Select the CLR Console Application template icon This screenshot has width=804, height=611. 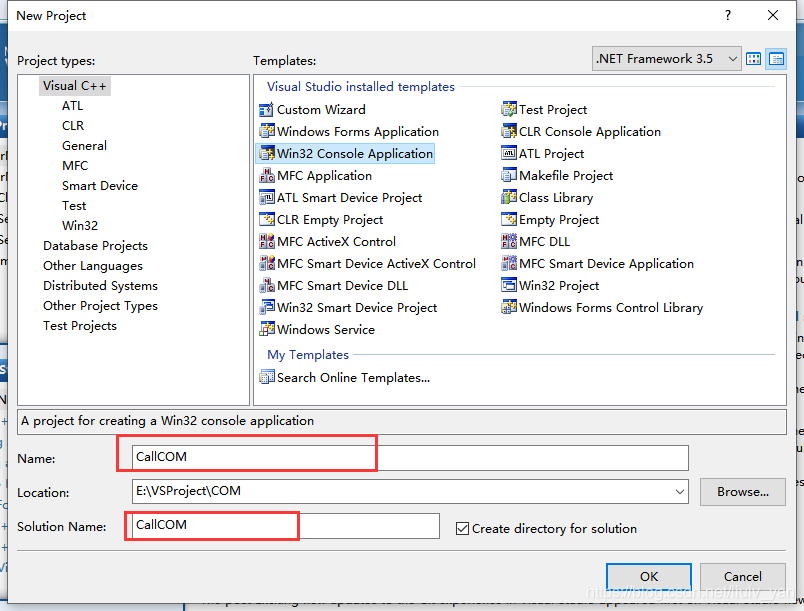509,131
